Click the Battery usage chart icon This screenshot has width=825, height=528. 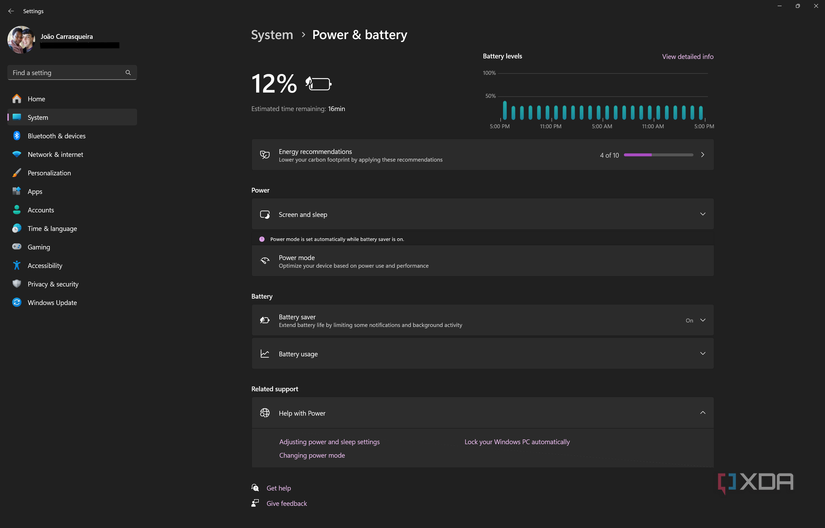[265, 354]
